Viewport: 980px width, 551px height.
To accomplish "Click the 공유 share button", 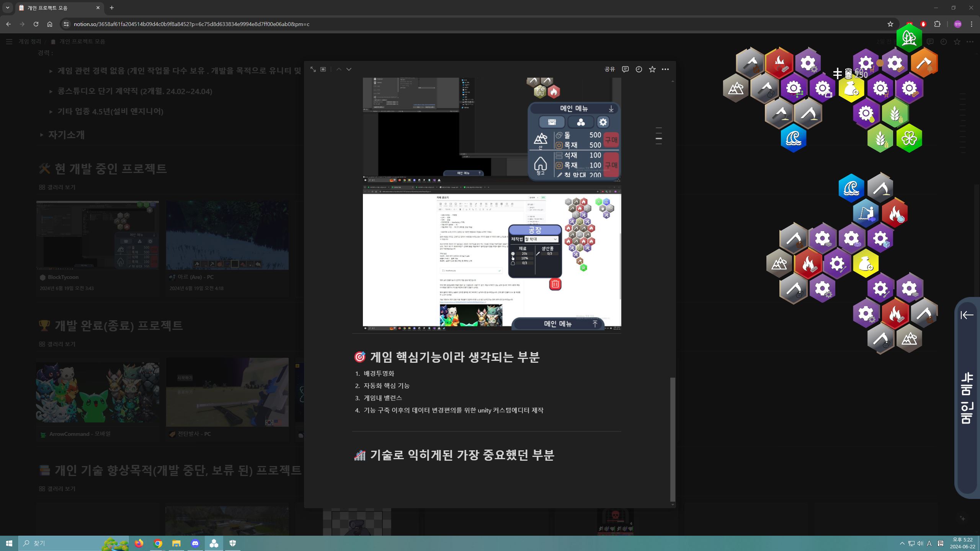I will click(609, 69).
